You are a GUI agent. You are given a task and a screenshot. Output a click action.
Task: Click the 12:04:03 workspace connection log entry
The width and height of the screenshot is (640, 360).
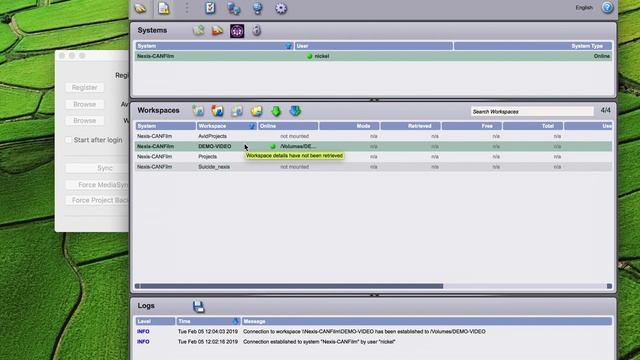pos(373,331)
